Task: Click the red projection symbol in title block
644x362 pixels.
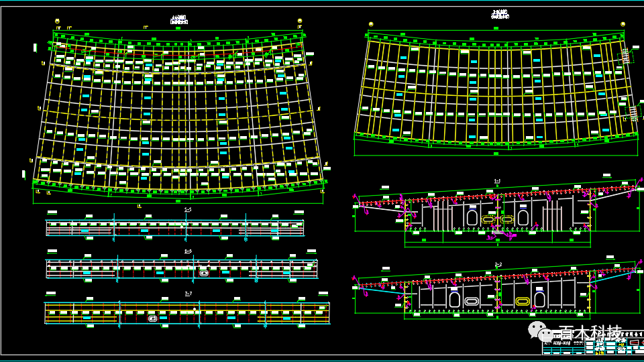Action: (x=633, y=343)
